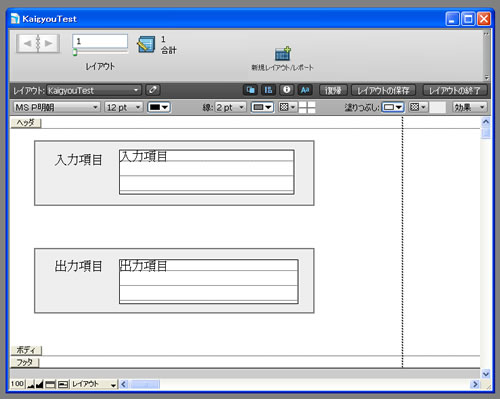Expand the レイアウト: KaigyouTest dropdown
The image size is (500, 399).
tap(94, 90)
